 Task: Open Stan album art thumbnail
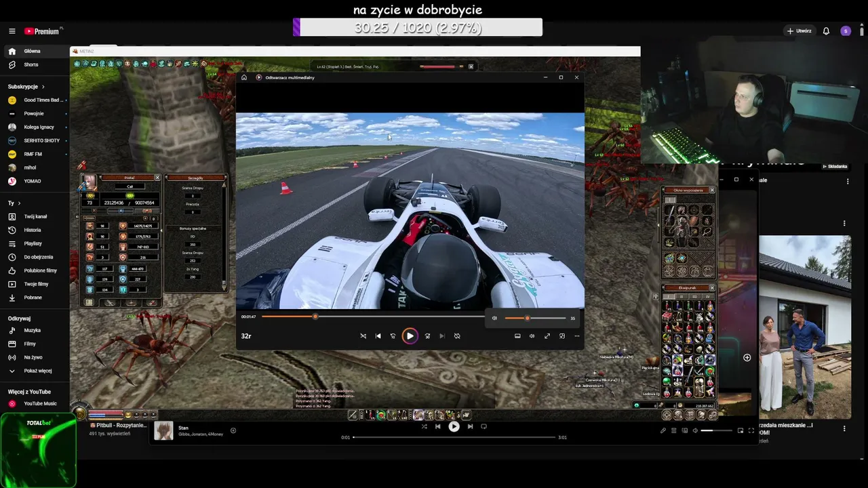pyautogui.click(x=163, y=430)
